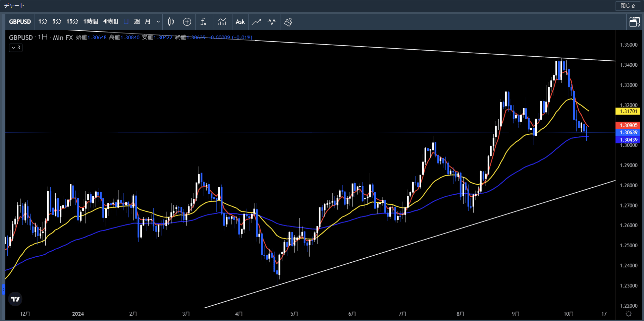Click the eraser tool icon

tap(288, 22)
